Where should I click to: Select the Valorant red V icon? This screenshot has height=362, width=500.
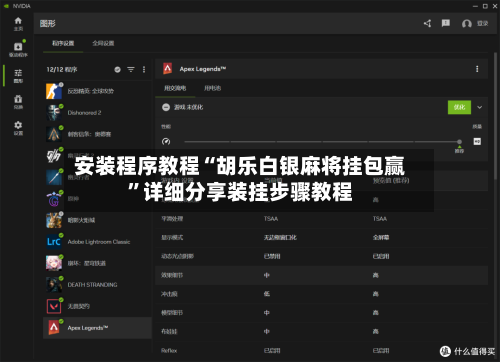point(54,306)
